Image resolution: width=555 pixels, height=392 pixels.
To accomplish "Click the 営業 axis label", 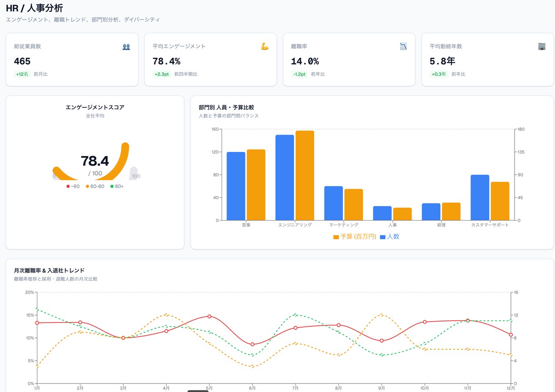I will tap(246, 225).
